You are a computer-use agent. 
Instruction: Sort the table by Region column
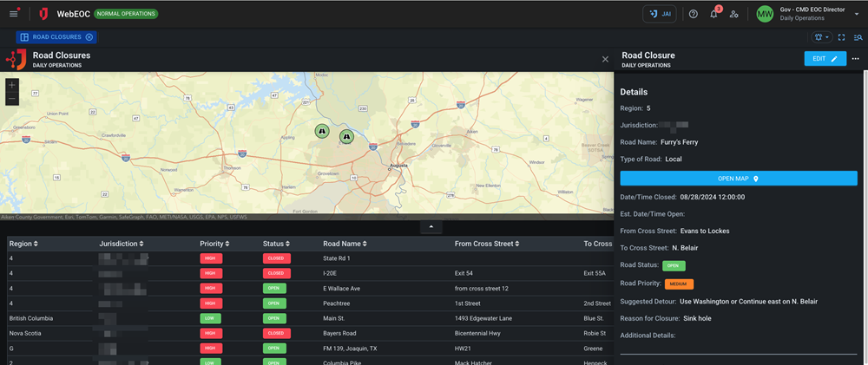pos(23,244)
